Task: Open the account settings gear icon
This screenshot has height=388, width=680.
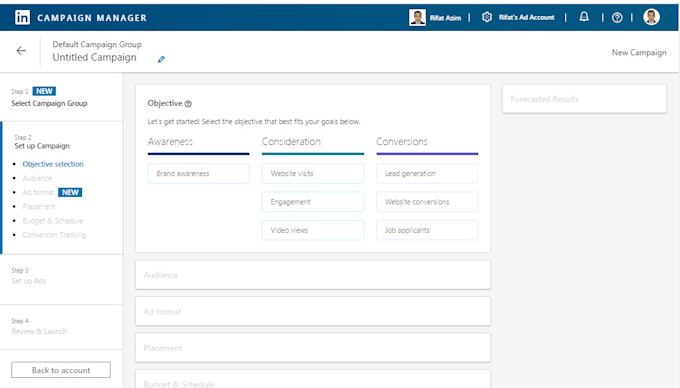Action: [x=487, y=17]
